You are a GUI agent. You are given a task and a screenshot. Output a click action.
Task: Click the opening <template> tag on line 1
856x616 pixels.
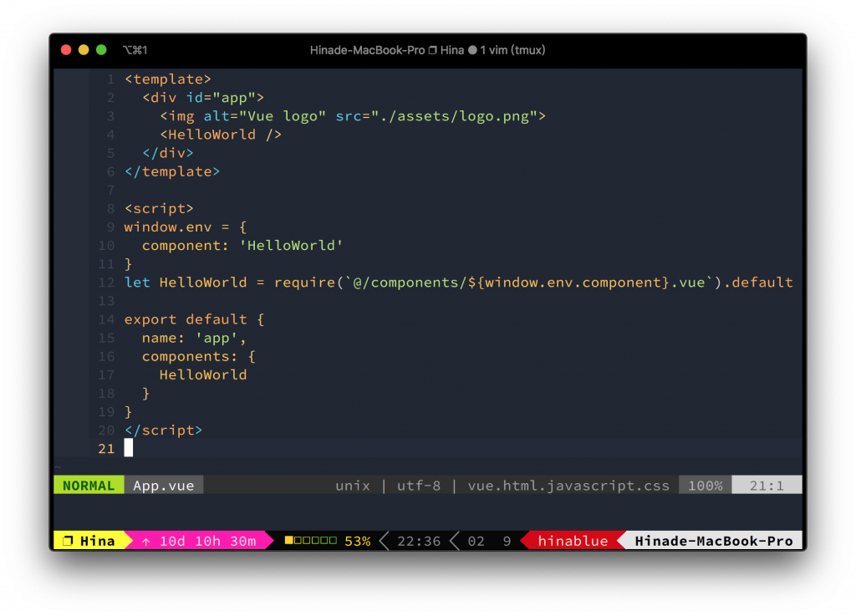(167, 79)
